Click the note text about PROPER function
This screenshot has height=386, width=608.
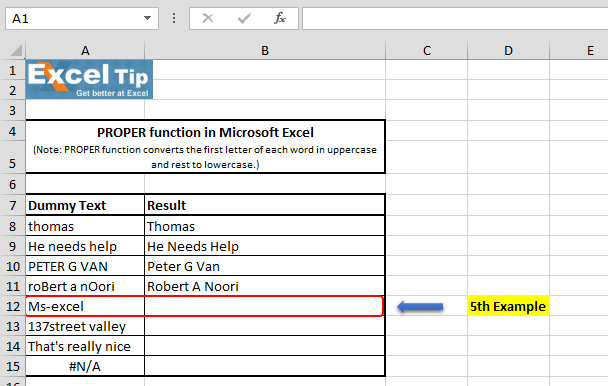click(205, 157)
